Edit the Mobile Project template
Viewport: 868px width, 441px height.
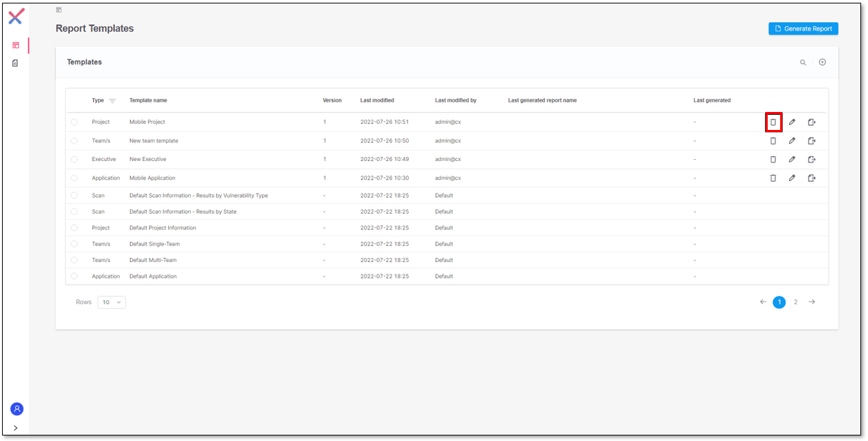click(x=792, y=122)
